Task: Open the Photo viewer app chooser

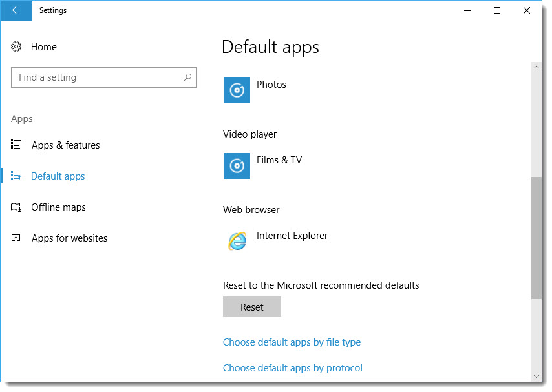Action: (259, 90)
